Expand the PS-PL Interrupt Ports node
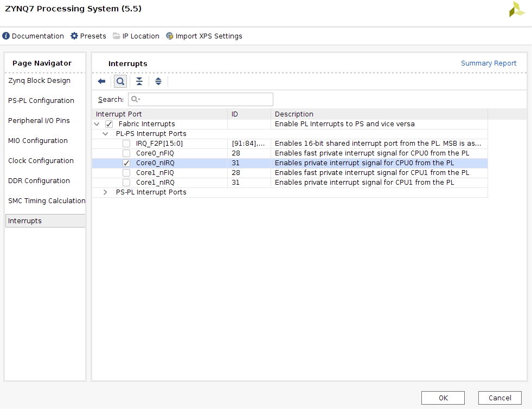This screenshot has height=409, width=532. (105, 192)
